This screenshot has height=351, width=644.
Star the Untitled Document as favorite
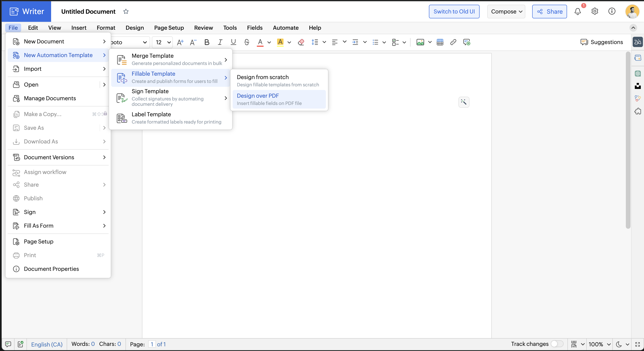126,12
